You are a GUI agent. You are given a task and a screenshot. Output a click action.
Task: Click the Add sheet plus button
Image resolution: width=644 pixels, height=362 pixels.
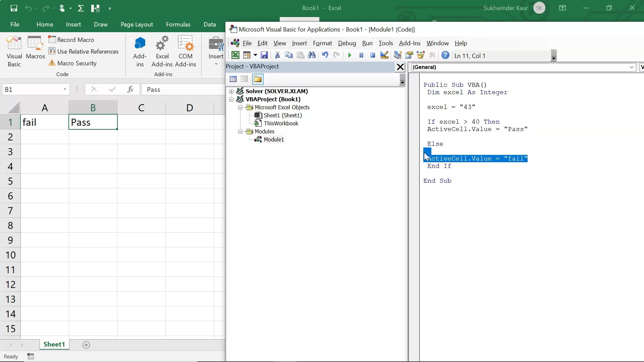[x=86, y=345]
